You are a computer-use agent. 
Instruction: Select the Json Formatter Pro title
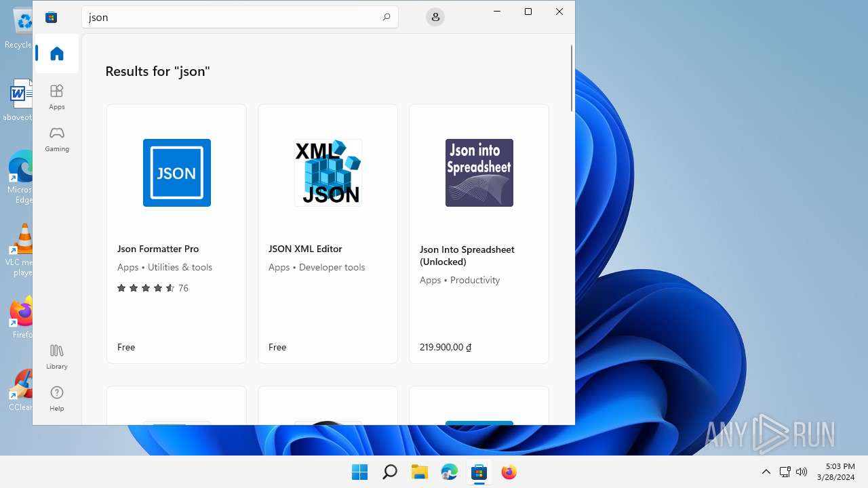pos(158,249)
